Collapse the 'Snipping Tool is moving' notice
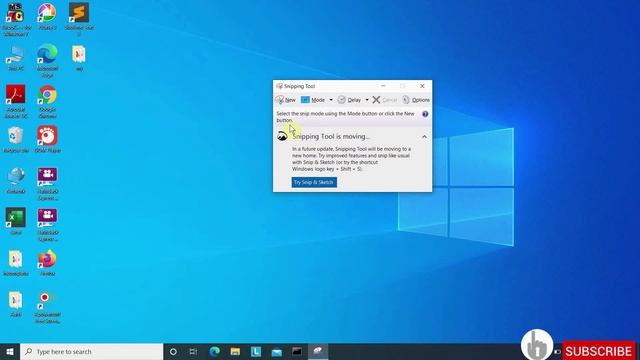Viewport: 640px width, 360px height. pos(424,137)
